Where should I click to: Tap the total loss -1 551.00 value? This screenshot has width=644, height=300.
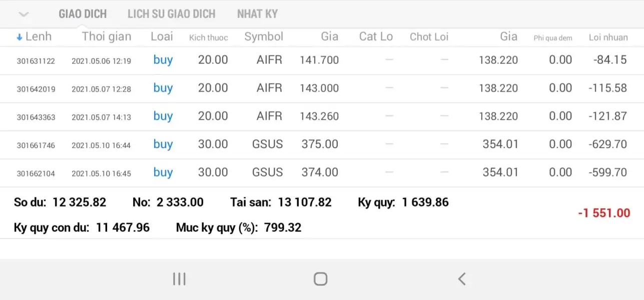click(604, 213)
